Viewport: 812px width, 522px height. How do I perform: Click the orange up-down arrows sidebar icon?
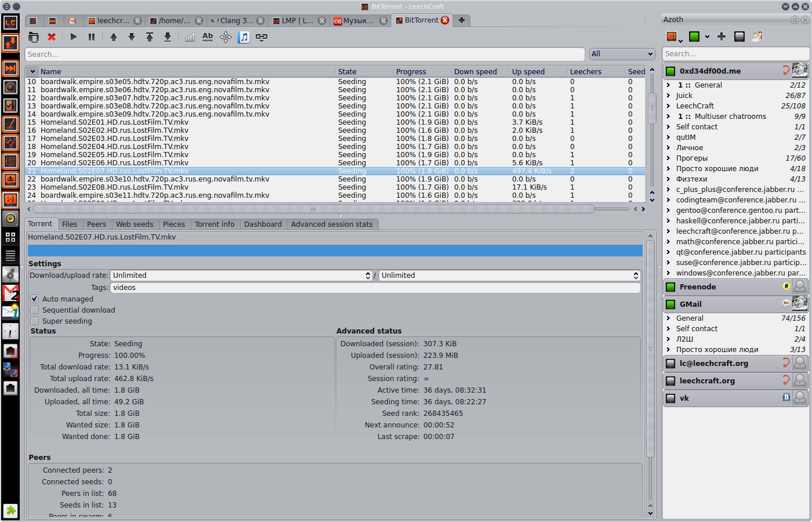(x=10, y=43)
